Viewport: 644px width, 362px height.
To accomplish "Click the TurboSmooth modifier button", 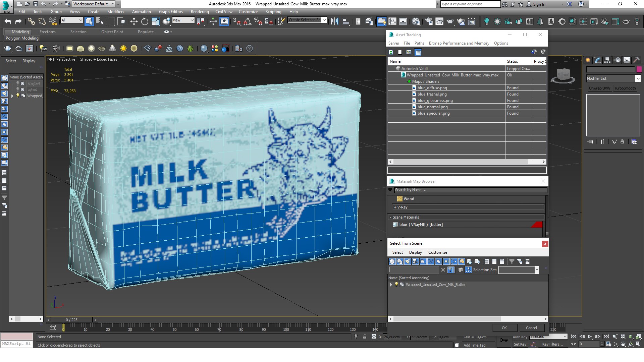I will pos(625,88).
